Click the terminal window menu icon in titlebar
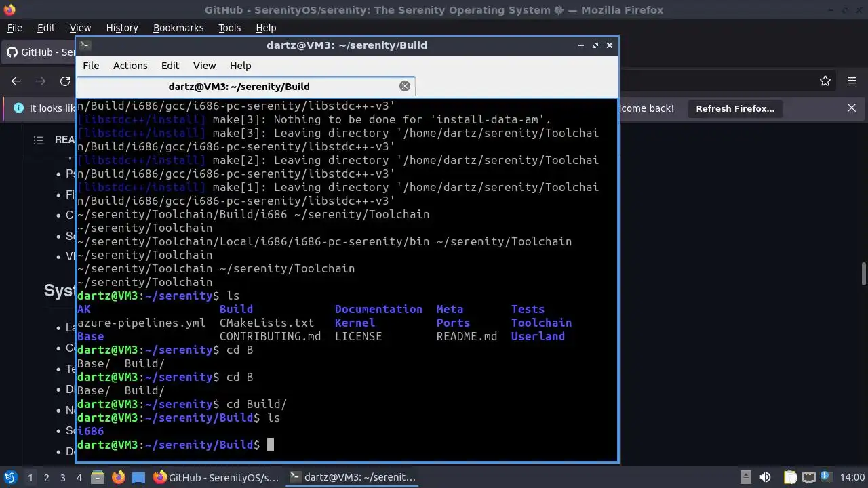868x488 pixels. click(x=85, y=45)
